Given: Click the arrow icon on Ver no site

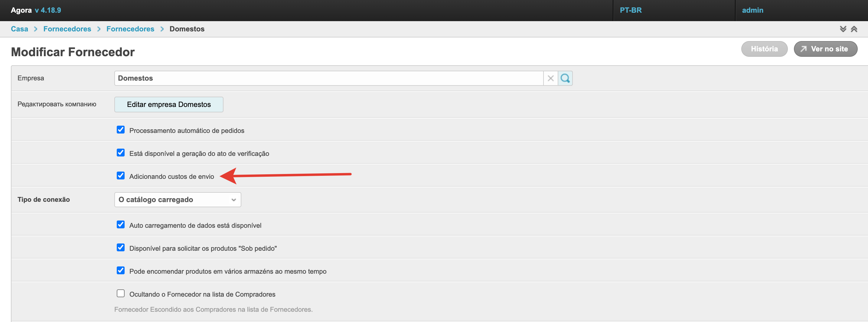Looking at the screenshot, I should click(804, 49).
